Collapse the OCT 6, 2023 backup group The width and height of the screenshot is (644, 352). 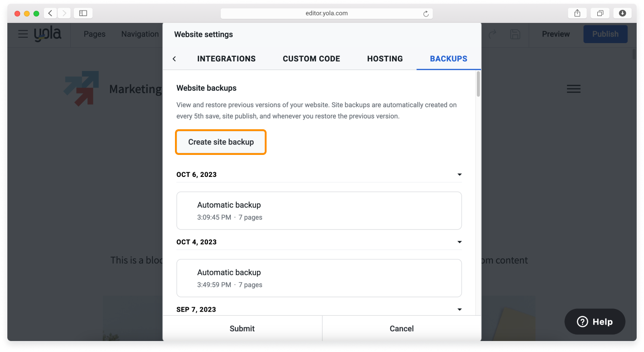click(x=459, y=175)
